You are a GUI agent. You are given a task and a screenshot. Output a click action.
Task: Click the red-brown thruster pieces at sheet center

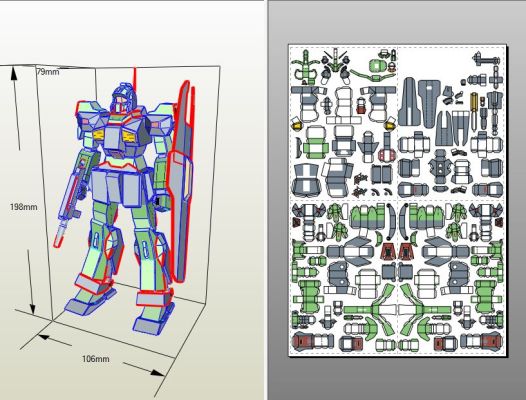(x=397, y=251)
